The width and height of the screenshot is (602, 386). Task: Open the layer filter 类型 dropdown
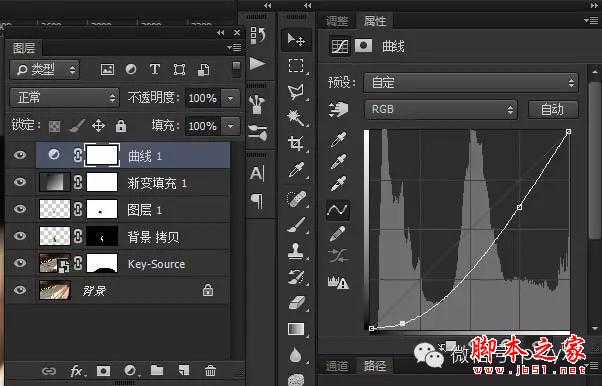click(x=45, y=70)
